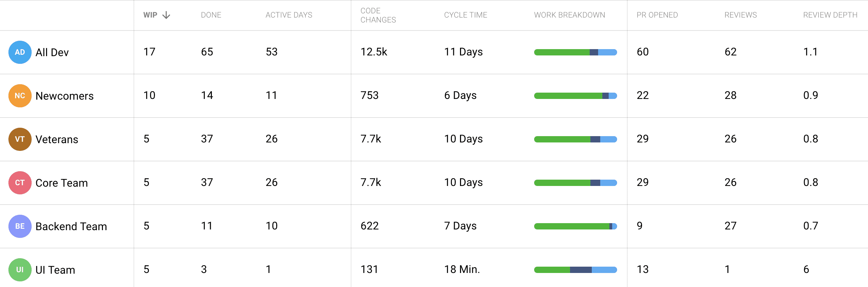Select the Code Changes column header
868x287 pixels.
pyautogui.click(x=378, y=15)
